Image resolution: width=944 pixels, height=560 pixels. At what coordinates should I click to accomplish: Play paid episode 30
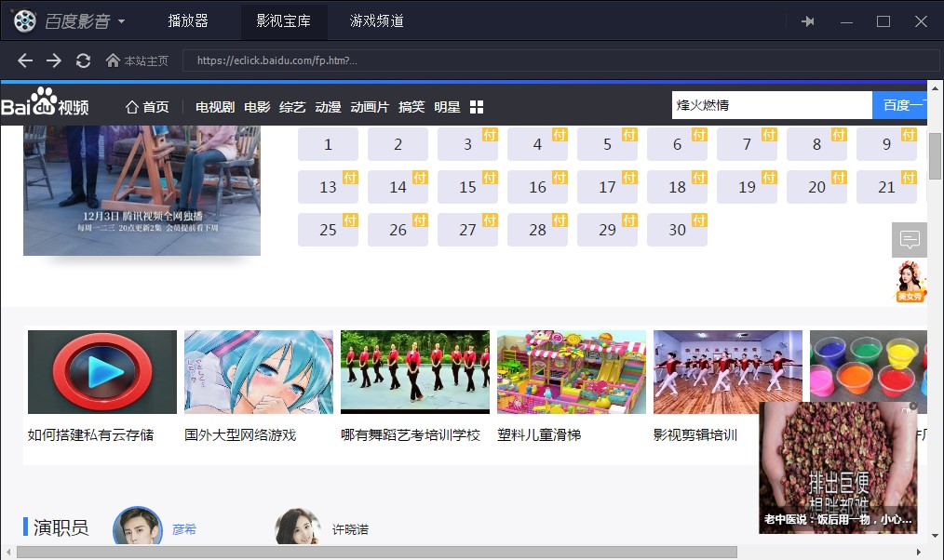click(x=678, y=230)
